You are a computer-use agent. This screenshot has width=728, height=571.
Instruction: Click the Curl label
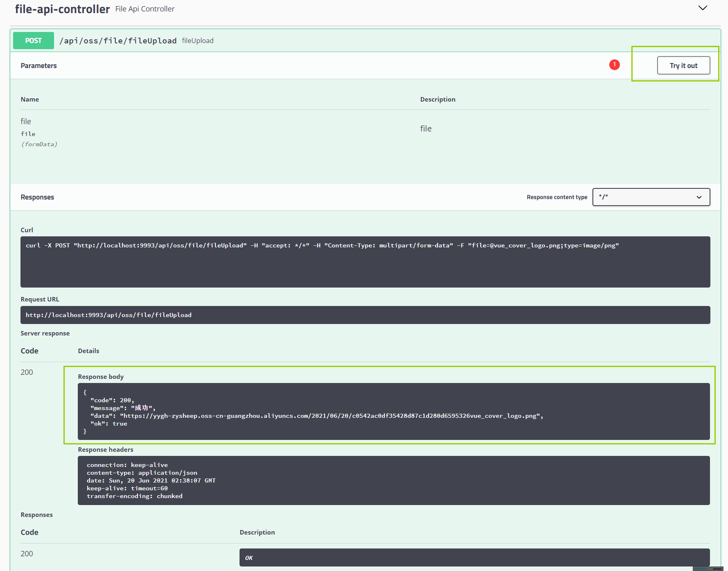coord(27,230)
